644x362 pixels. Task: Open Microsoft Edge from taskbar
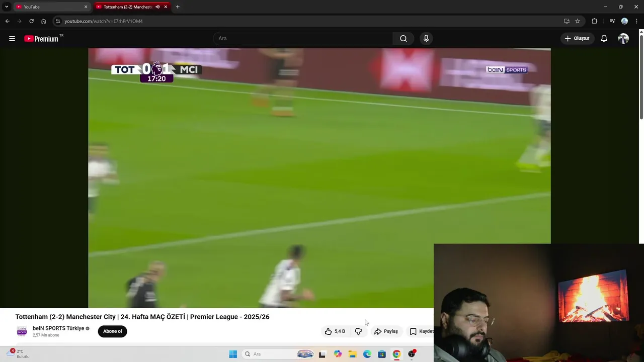(x=367, y=354)
